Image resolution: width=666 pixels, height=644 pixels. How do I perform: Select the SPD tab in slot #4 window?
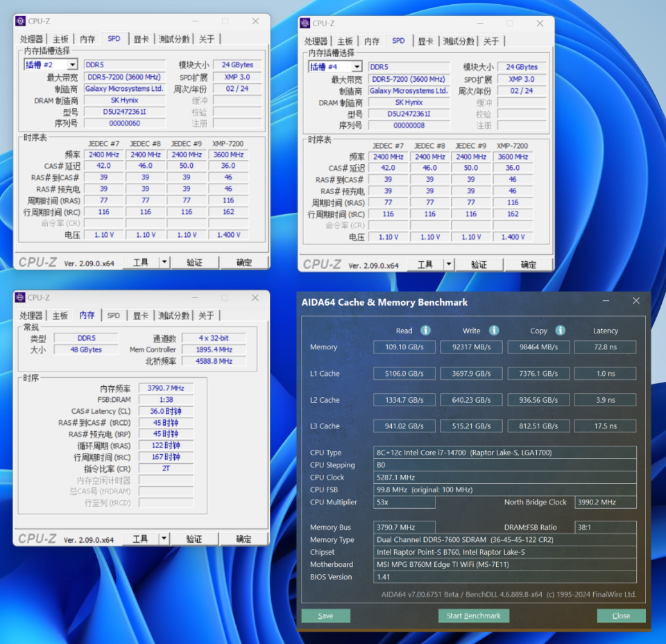point(398,41)
